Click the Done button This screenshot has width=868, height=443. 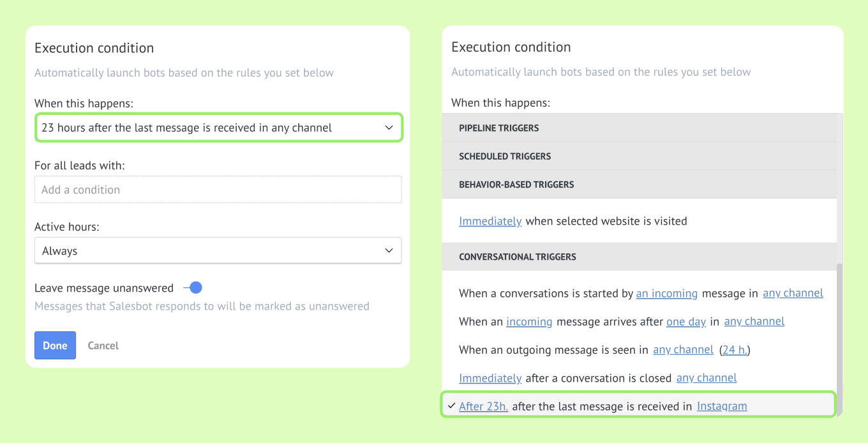[x=55, y=345]
